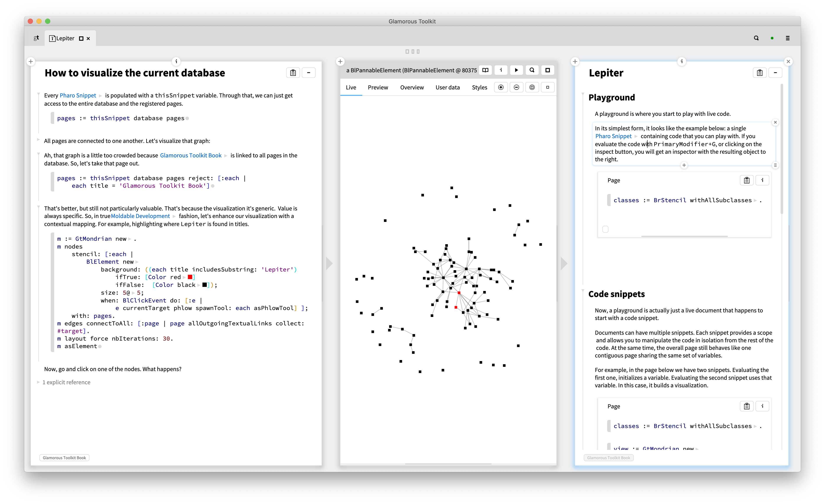Click the clipboard button on the second embedded Page
Screen dimensions: 825x504
click(747, 406)
